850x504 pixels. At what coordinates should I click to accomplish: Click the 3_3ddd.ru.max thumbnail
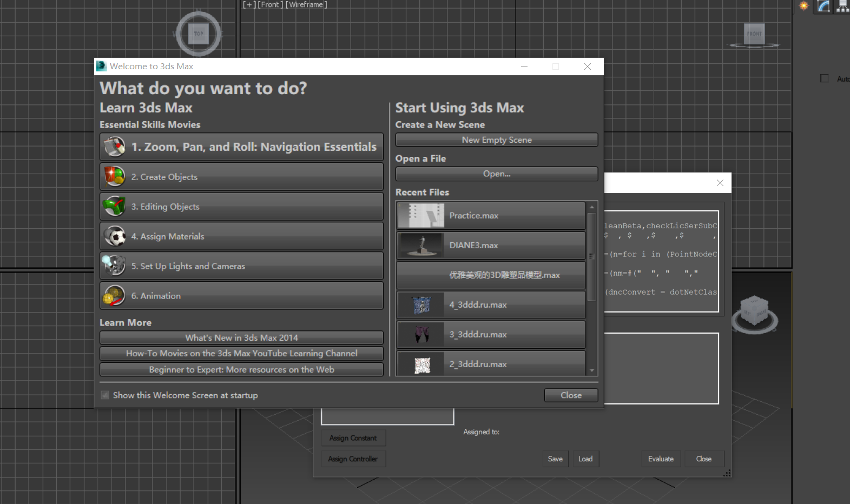422,334
